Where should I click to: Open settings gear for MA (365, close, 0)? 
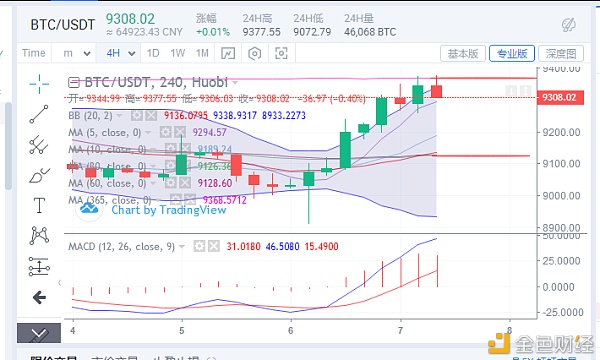(175, 200)
